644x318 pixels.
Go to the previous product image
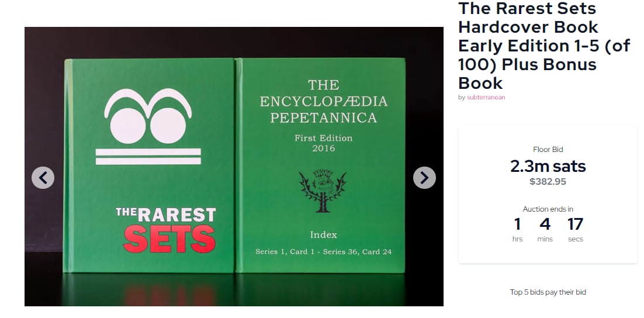pyautogui.click(x=43, y=178)
